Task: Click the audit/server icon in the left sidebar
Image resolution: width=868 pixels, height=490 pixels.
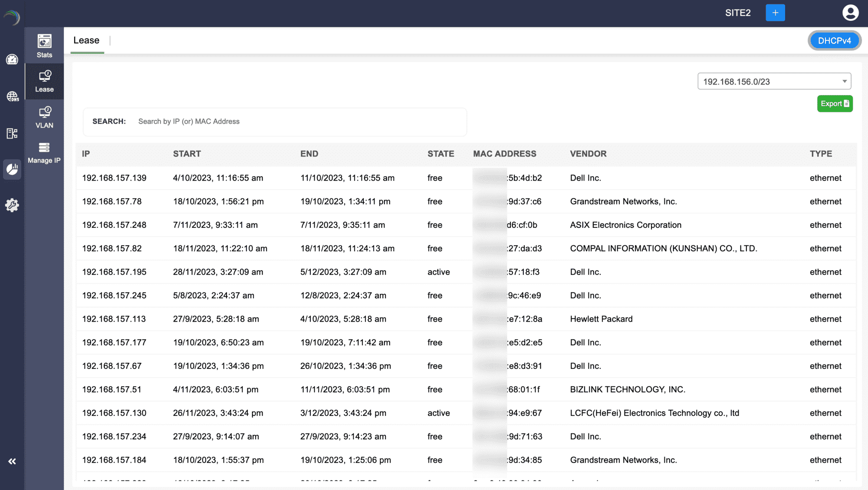Action: [12, 133]
